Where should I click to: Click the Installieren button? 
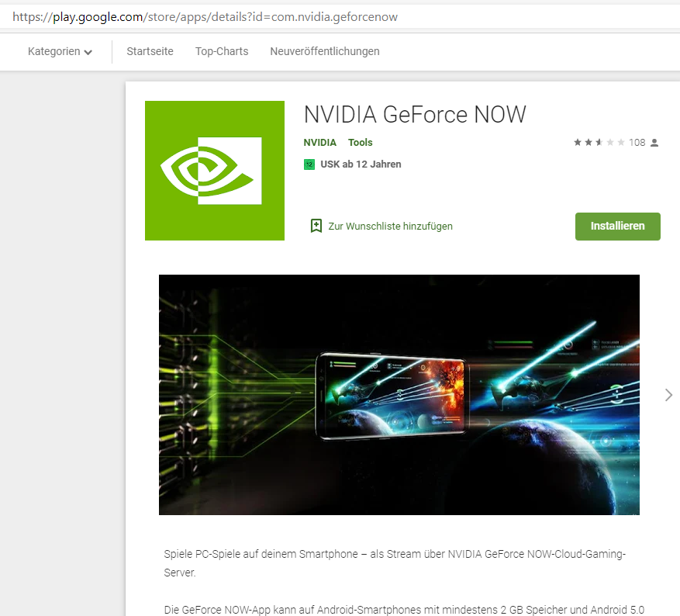[617, 226]
